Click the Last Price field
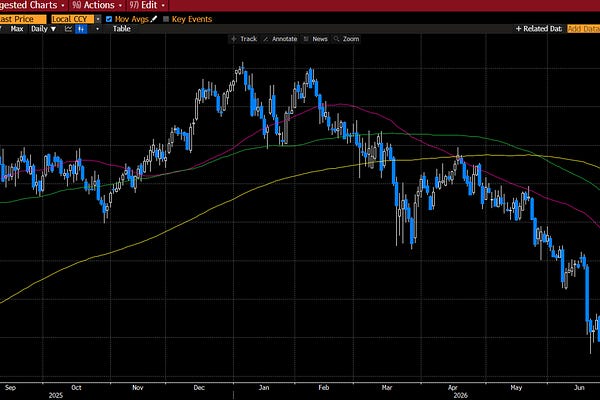600x400 pixels. point(23,19)
